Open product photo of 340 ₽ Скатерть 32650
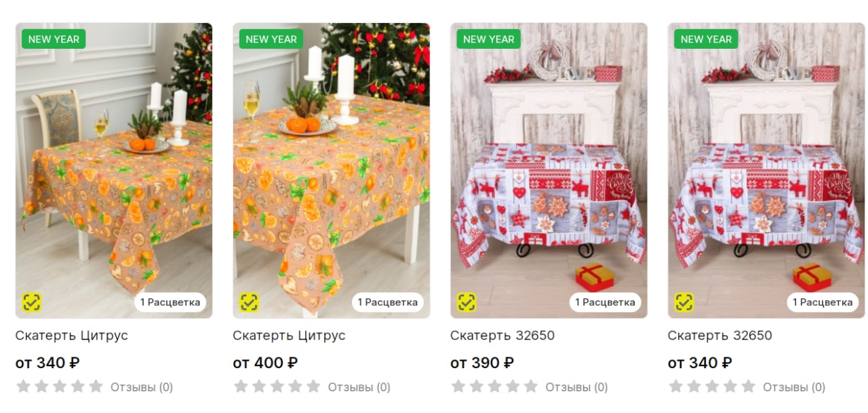Viewport: 868px width, 413px height. [x=766, y=170]
